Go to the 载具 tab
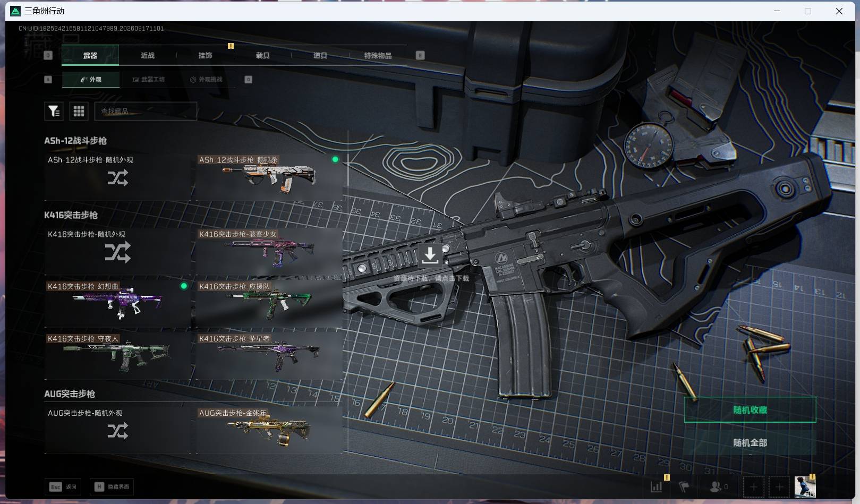 (262, 55)
